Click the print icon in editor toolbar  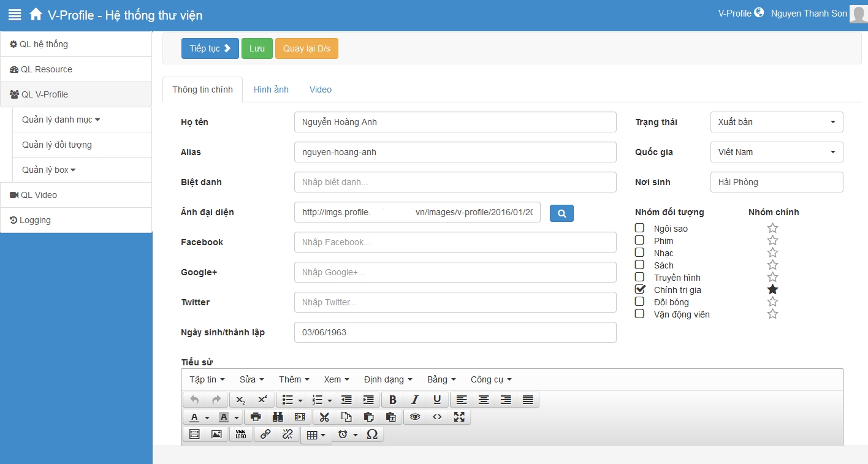256,417
